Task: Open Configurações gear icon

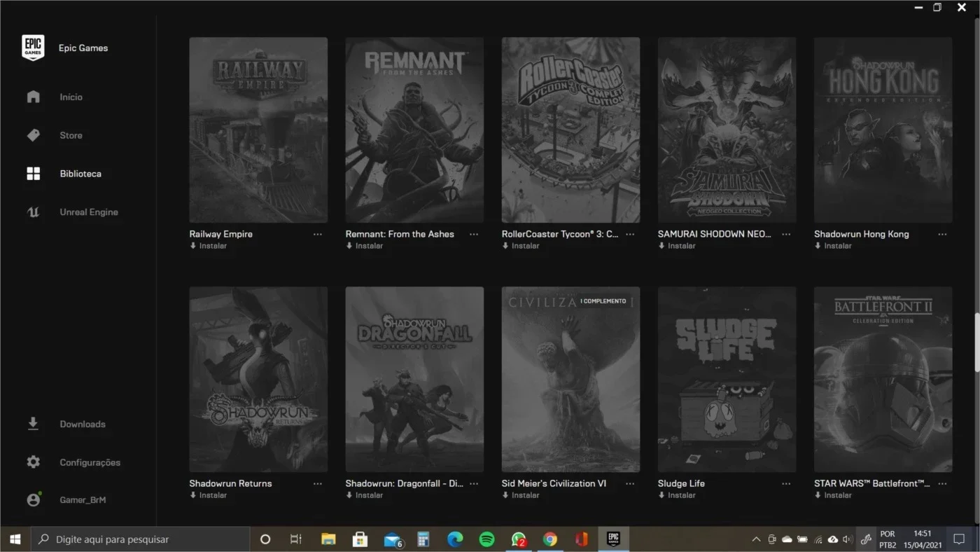Action: point(33,462)
